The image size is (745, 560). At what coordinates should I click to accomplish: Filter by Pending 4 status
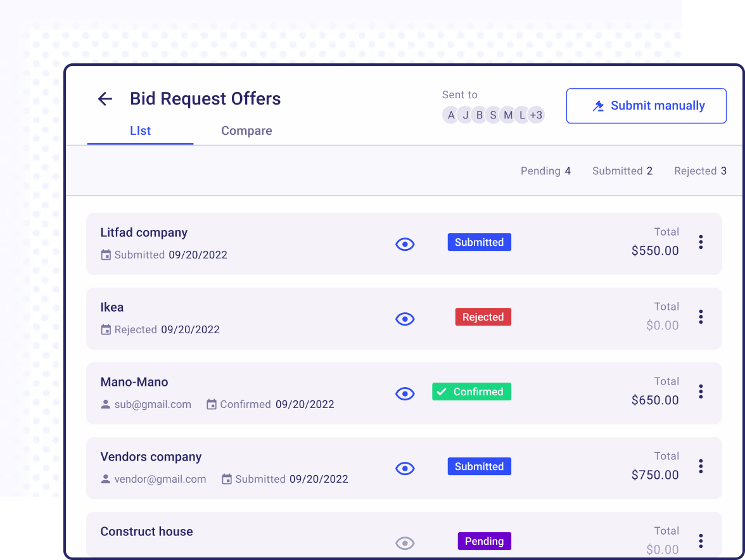(545, 171)
